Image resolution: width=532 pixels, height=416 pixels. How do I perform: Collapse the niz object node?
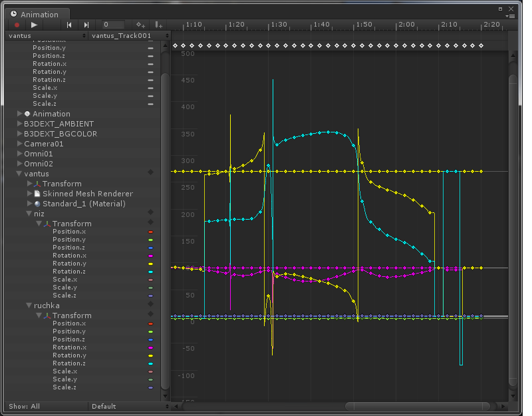tap(29, 214)
